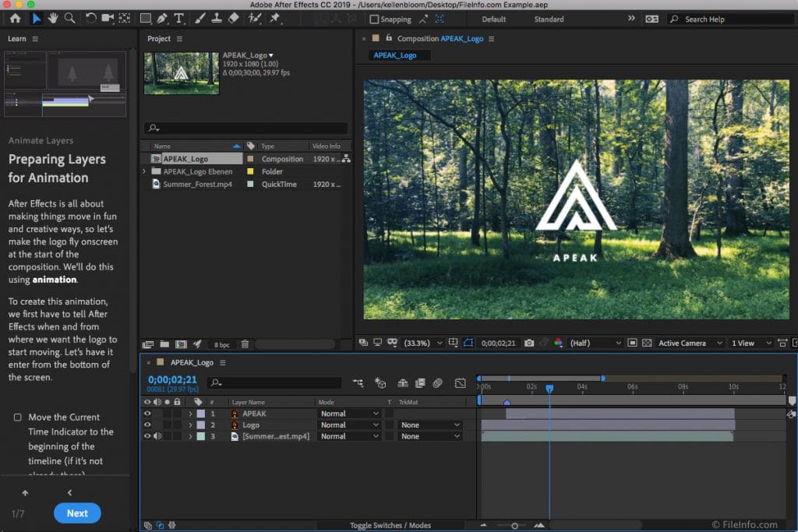This screenshot has width=798, height=532.
Task: Select the Hand tool
Action: (53, 19)
